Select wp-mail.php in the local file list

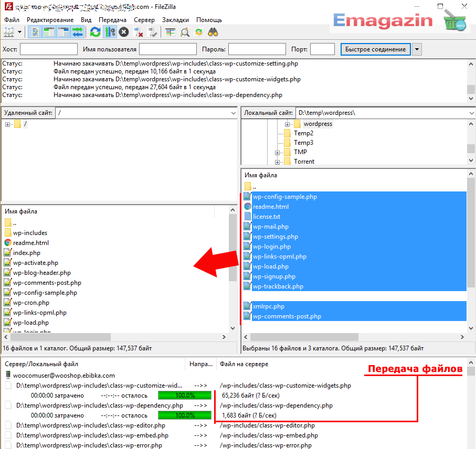coord(355,227)
